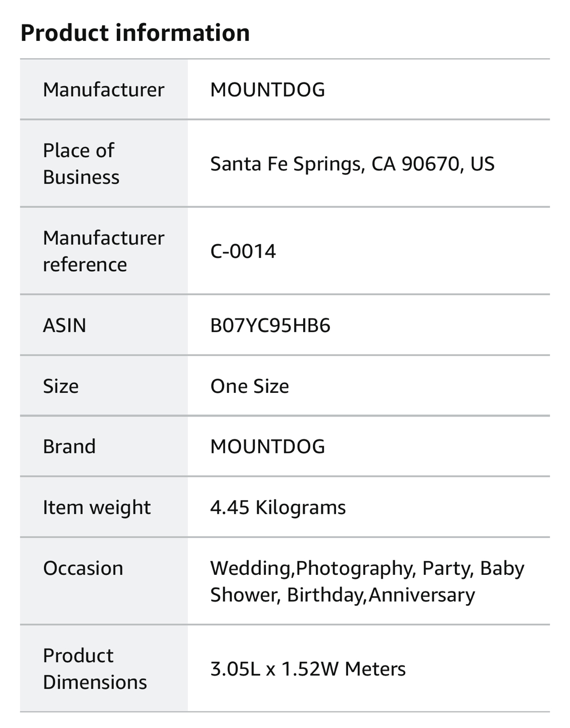570x728 pixels.
Task: Click the C-0014 reference value
Action: tap(243, 251)
